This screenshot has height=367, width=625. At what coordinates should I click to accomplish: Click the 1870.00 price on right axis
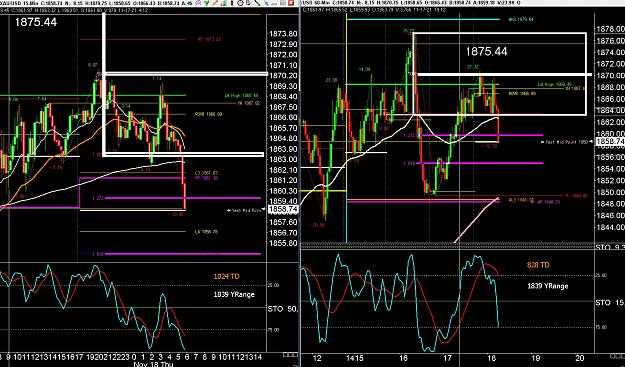(610, 75)
